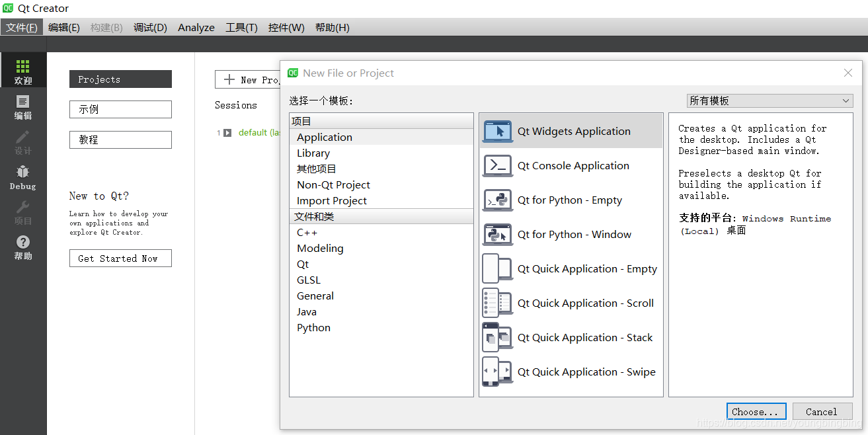Open the 工具(T) menu
Viewport: 868px width, 435px height.
coord(241,27)
